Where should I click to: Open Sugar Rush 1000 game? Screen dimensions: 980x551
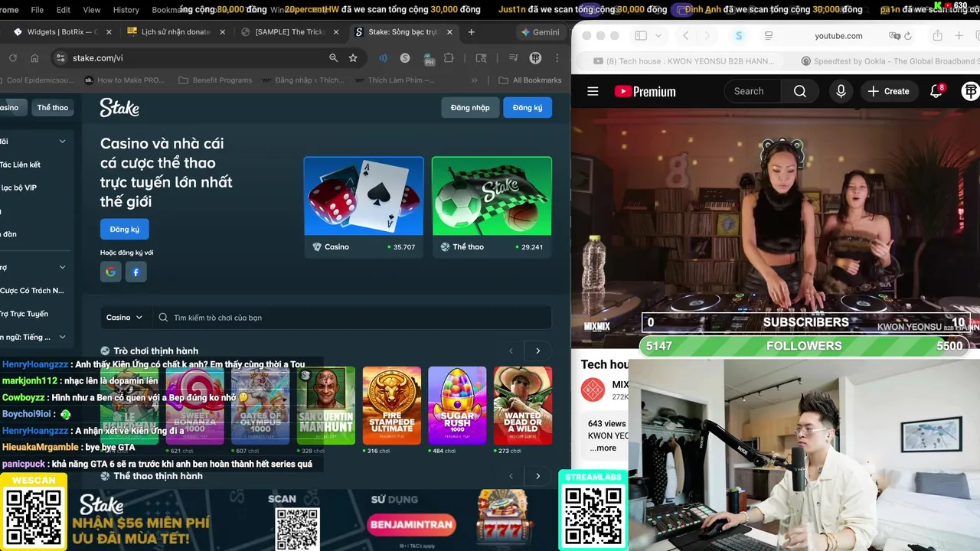coord(457,406)
